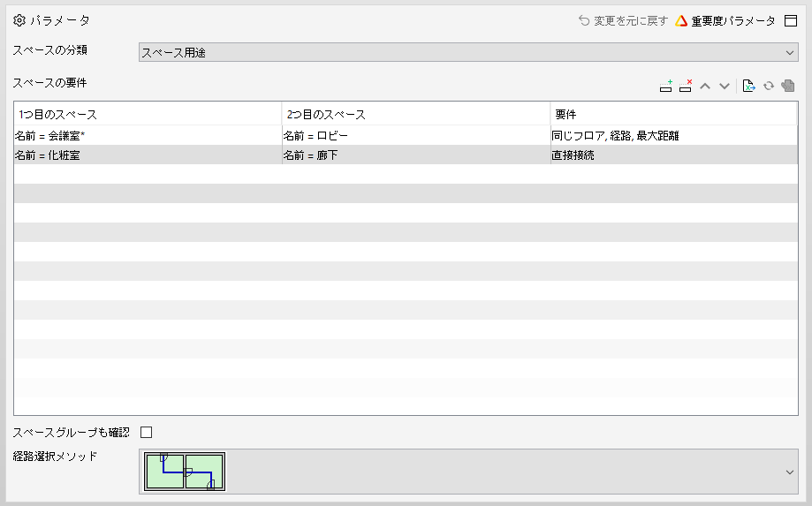
Task: Move the selected row up
Action: pyautogui.click(x=705, y=86)
